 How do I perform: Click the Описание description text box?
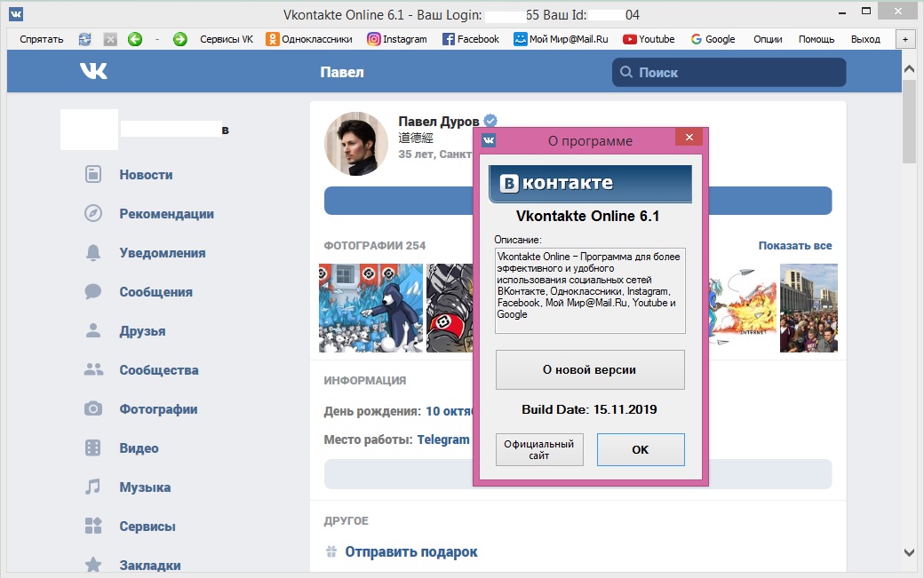click(590, 290)
